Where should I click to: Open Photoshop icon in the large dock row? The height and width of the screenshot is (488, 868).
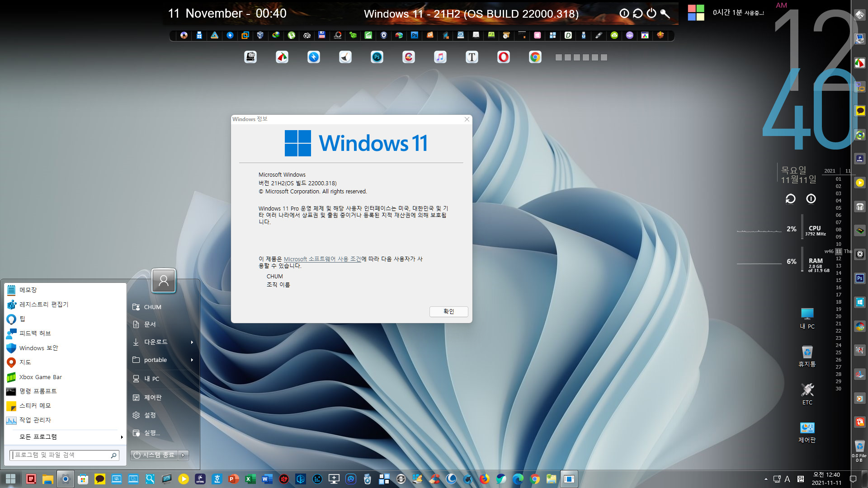pyautogui.click(x=377, y=57)
